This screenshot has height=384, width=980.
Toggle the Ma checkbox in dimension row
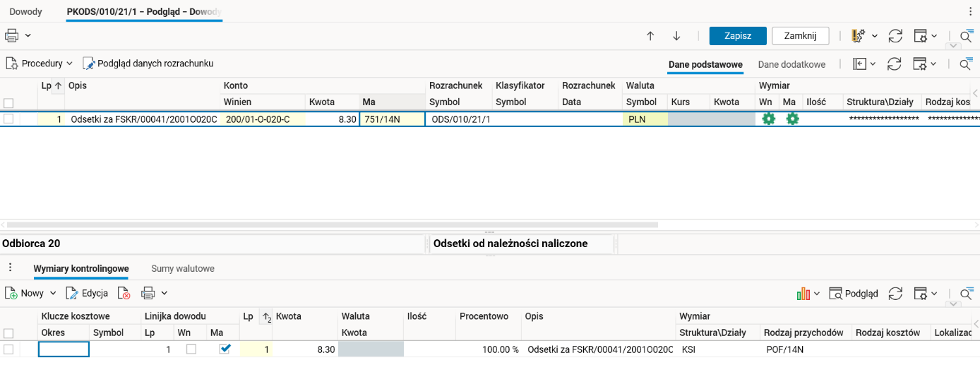click(x=225, y=349)
